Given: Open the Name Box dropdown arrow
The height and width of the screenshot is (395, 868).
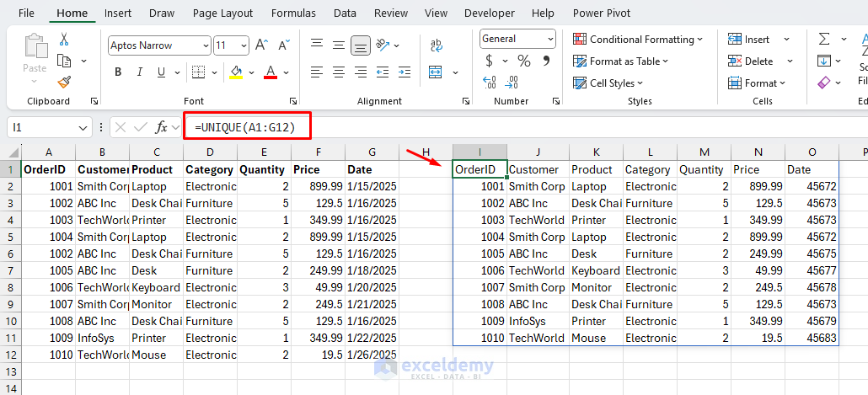Looking at the screenshot, I should coord(83,128).
